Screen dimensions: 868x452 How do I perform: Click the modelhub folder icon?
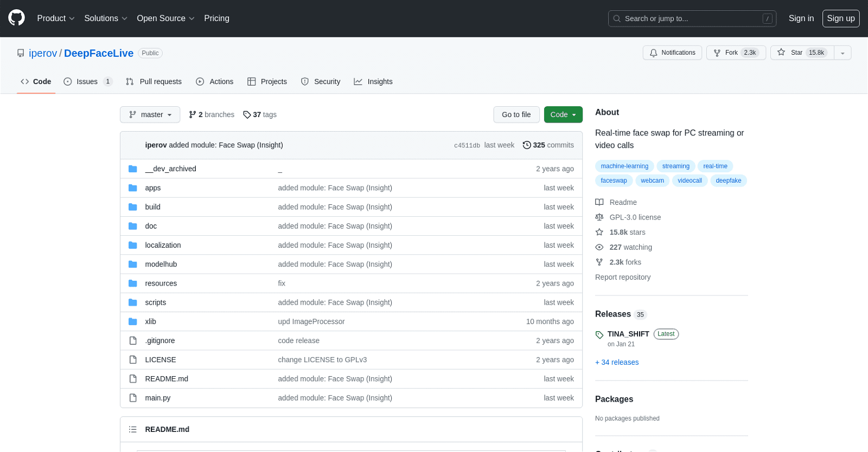[x=133, y=264]
